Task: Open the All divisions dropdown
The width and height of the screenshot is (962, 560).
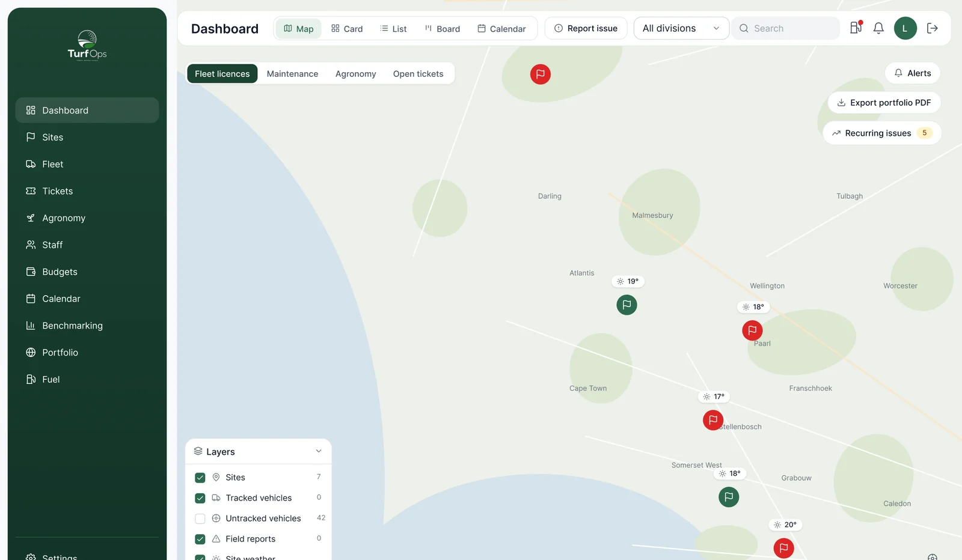Action: [x=681, y=28]
